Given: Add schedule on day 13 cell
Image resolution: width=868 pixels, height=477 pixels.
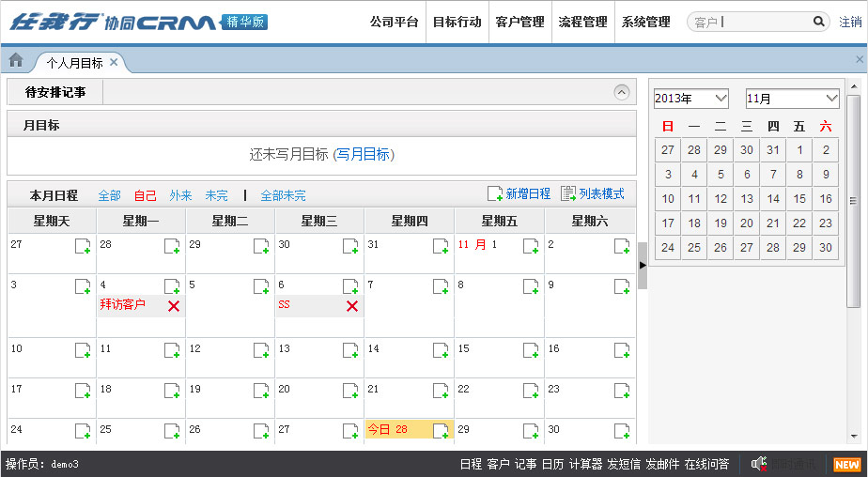Looking at the screenshot, I should [x=350, y=350].
